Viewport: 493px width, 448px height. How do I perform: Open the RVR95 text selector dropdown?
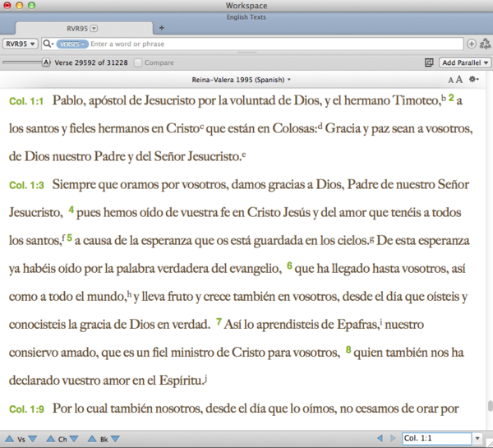pos(20,44)
